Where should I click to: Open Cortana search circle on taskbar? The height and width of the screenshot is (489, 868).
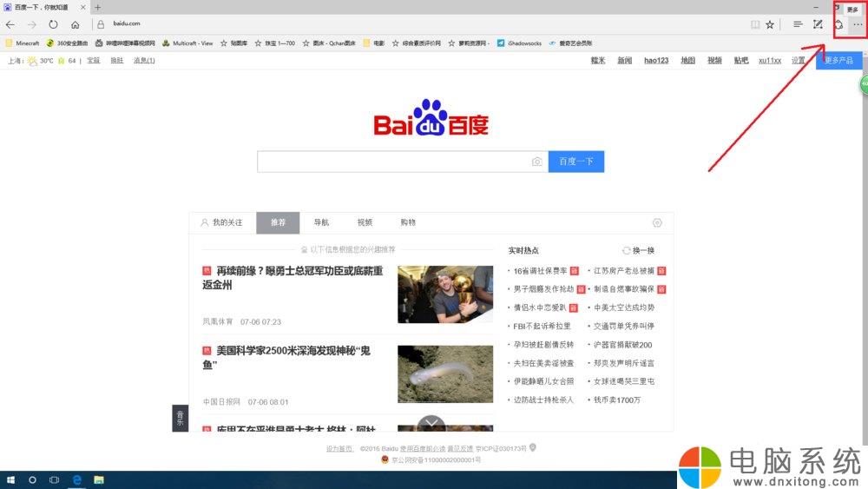[32, 480]
